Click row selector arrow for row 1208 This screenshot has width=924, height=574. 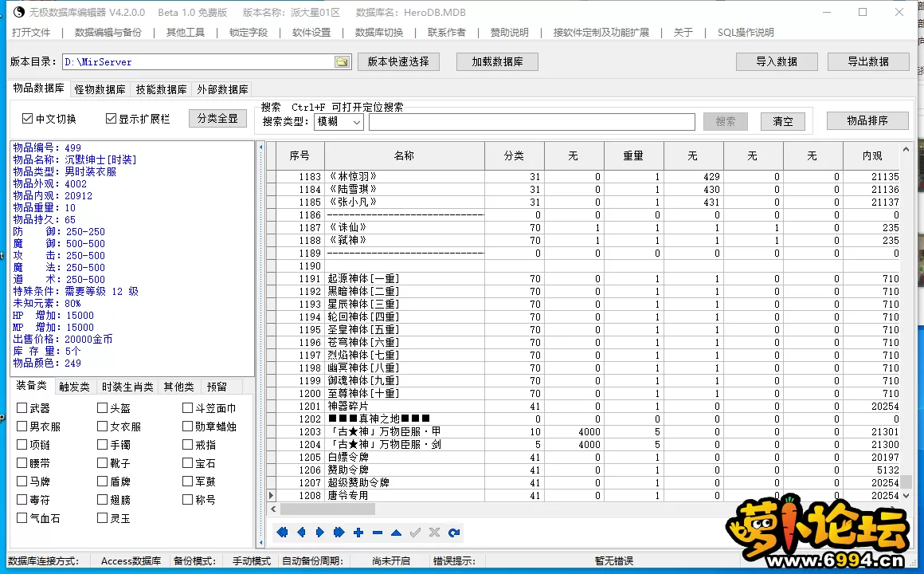point(271,496)
